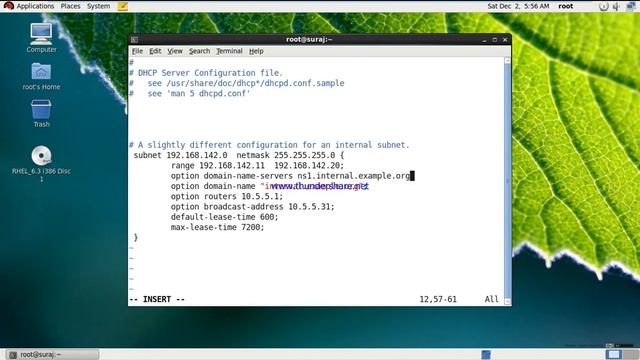Image resolution: width=640 pixels, height=360 pixels.
Task: Open the Applications menu
Action: pyautogui.click(x=35, y=6)
